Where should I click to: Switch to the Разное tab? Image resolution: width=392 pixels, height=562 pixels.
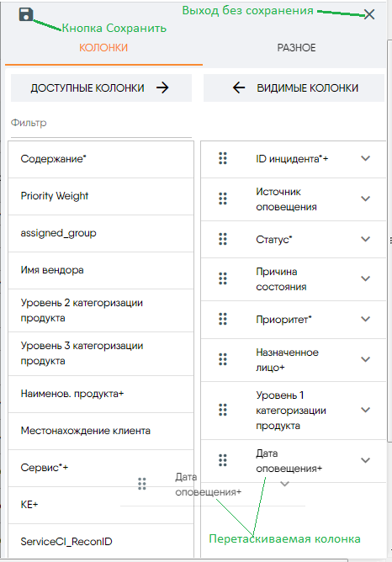click(296, 48)
